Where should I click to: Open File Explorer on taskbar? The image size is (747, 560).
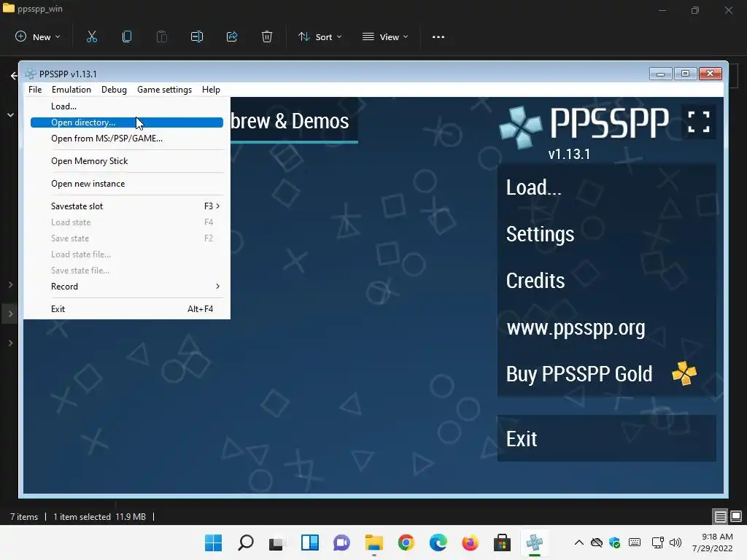click(x=374, y=542)
